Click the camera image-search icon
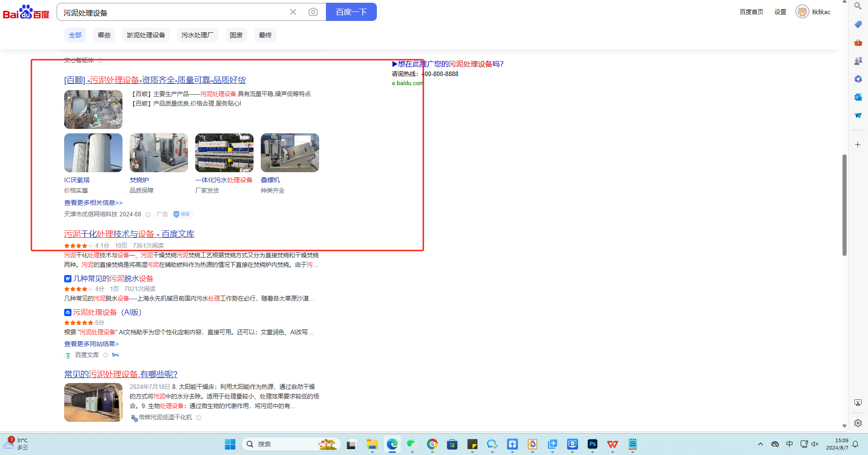Screen dimensions: 868x455 coord(313,12)
